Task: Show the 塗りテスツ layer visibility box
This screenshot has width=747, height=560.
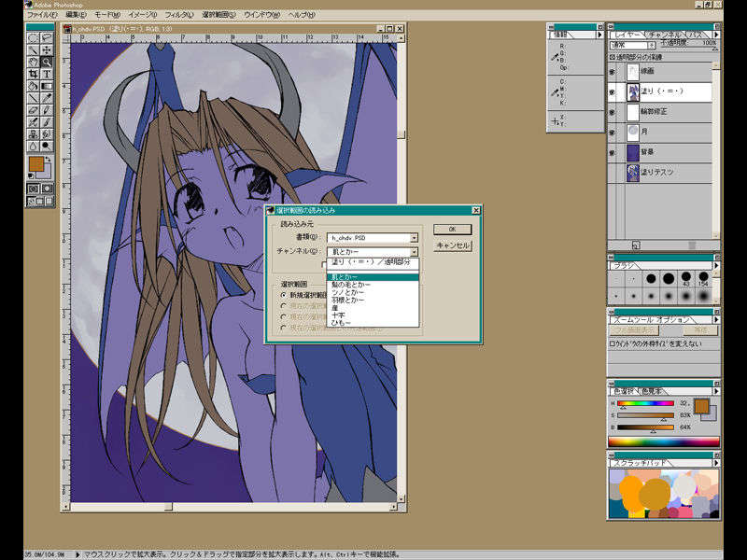Action: click(x=613, y=173)
